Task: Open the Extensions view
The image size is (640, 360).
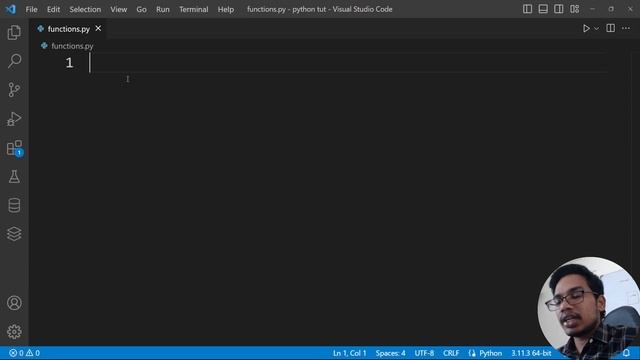Action: [x=14, y=148]
